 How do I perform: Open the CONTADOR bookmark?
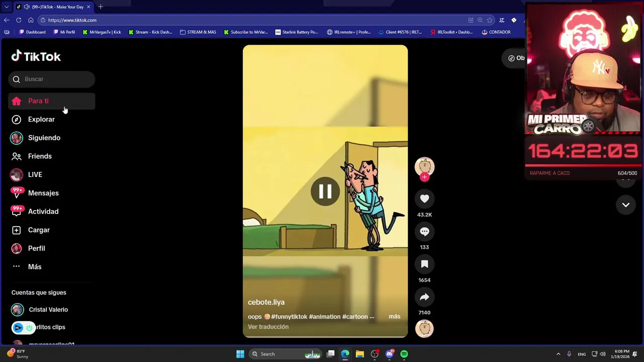pos(496,32)
